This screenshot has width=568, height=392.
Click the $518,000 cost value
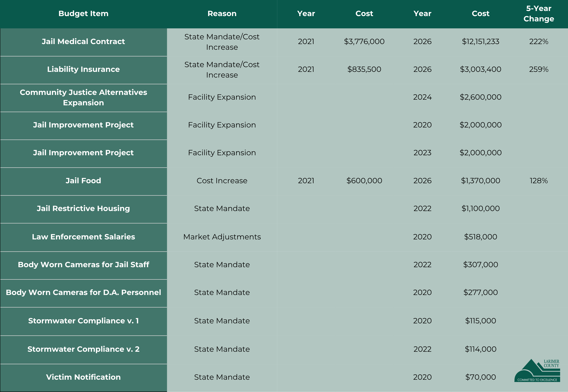coord(481,237)
